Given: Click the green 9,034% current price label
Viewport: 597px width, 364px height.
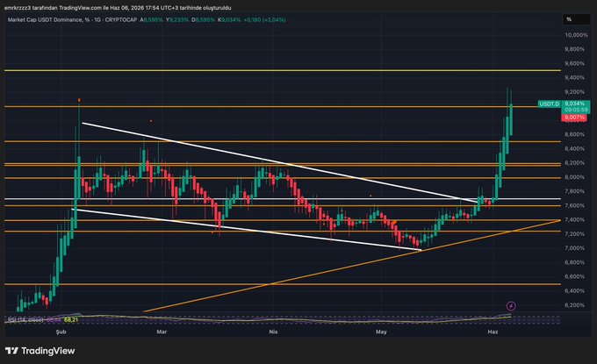Looking at the screenshot, I should (574, 103).
